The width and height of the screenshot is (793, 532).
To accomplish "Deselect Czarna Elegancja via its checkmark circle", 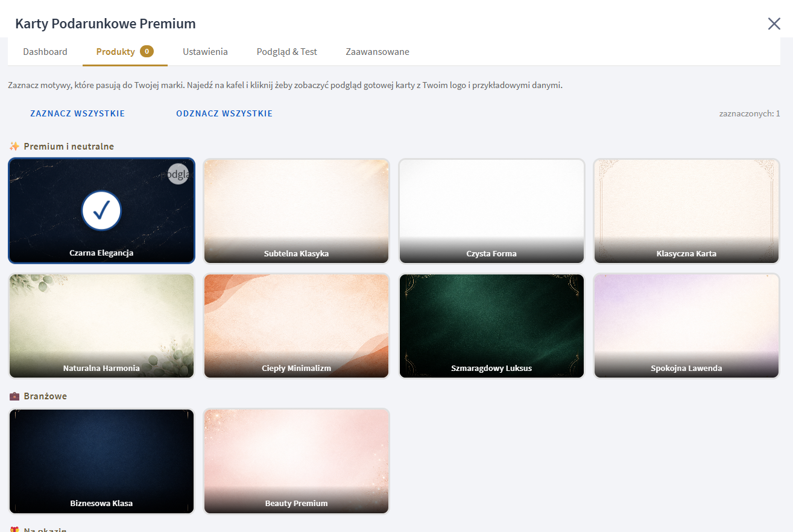I will pyautogui.click(x=101, y=211).
